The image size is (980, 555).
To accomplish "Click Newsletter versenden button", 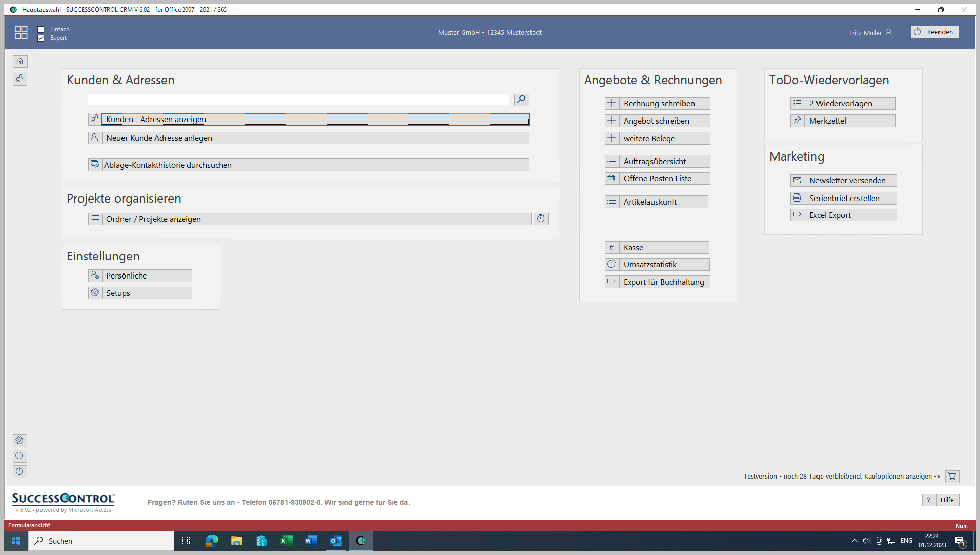I will click(844, 180).
